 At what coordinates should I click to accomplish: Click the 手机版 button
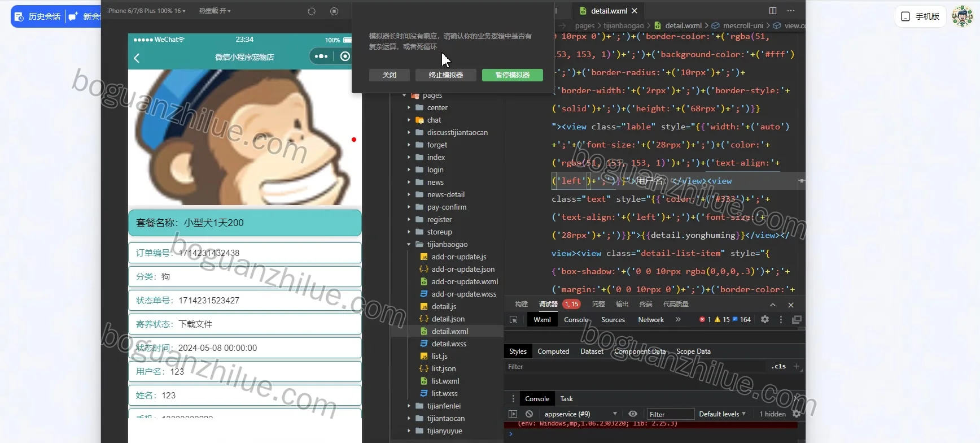click(x=921, y=16)
